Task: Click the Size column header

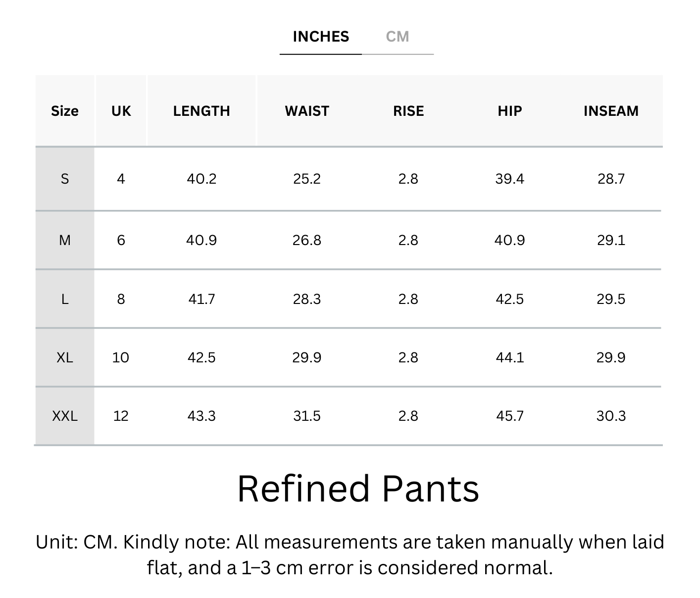Action: [x=65, y=111]
